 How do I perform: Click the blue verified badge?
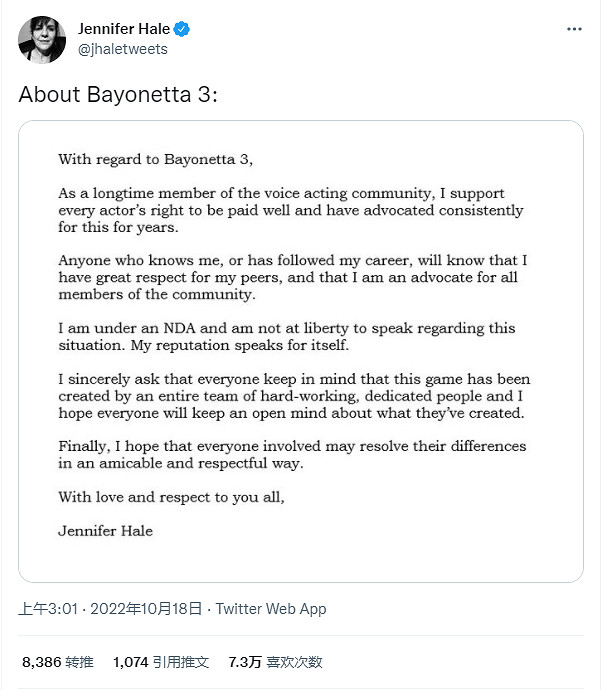pyautogui.click(x=182, y=29)
